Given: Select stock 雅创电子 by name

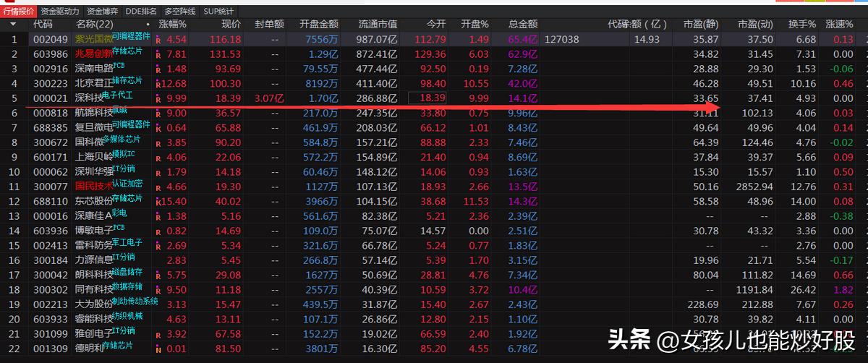Looking at the screenshot, I should [93, 333].
